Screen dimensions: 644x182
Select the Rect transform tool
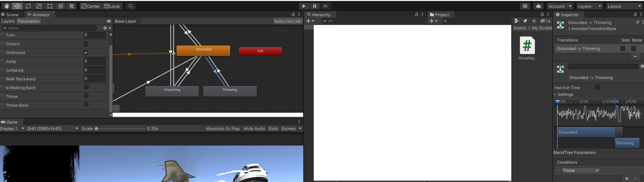tap(50, 6)
